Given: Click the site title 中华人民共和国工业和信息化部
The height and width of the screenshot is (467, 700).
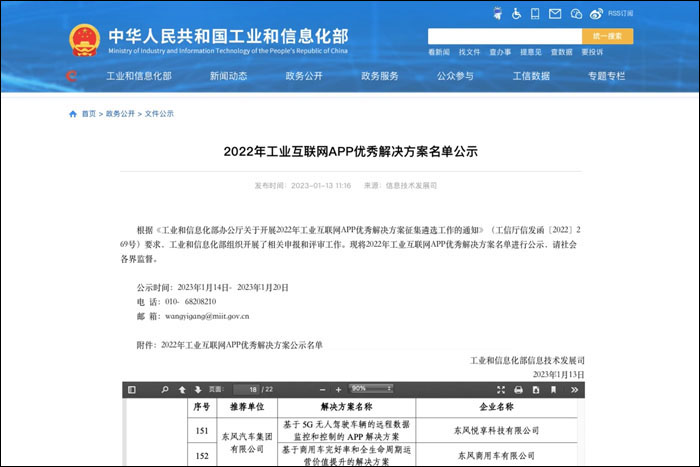Looking at the screenshot, I should (x=228, y=36).
